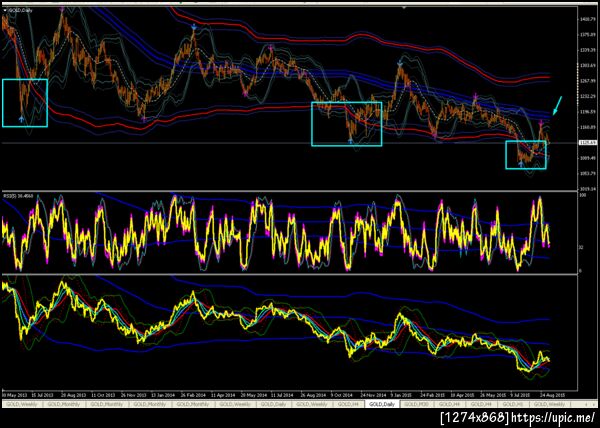The image size is (600, 428).
Task: Click the 24 Nov 2014 date label
Action: 374,394
